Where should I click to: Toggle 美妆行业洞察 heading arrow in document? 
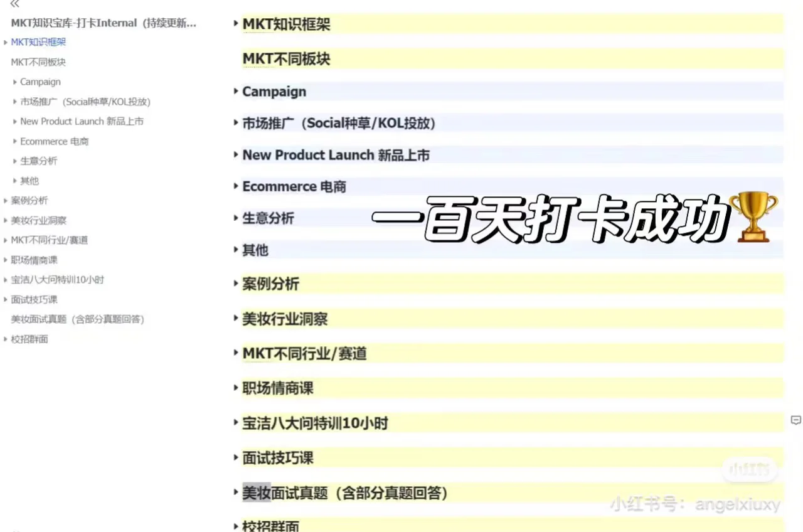pos(236,319)
